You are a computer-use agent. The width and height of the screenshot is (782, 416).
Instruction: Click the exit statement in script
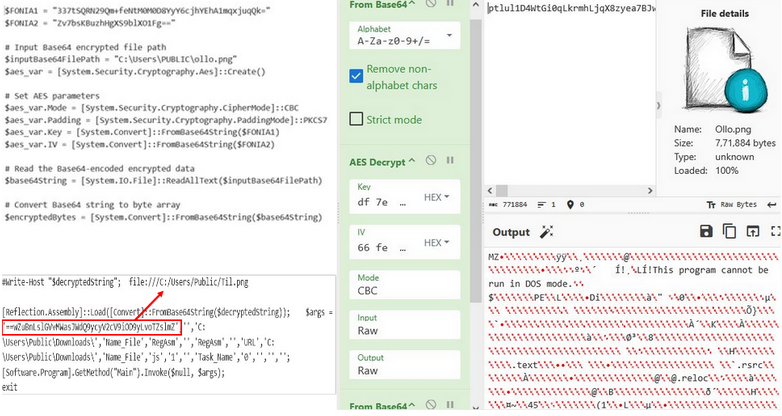click(x=9, y=387)
